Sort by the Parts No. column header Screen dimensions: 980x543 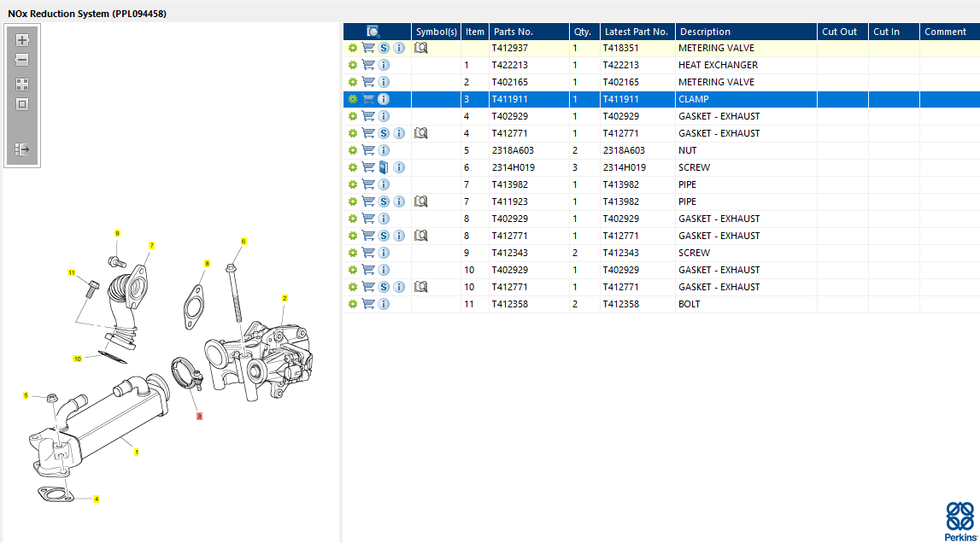point(513,32)
